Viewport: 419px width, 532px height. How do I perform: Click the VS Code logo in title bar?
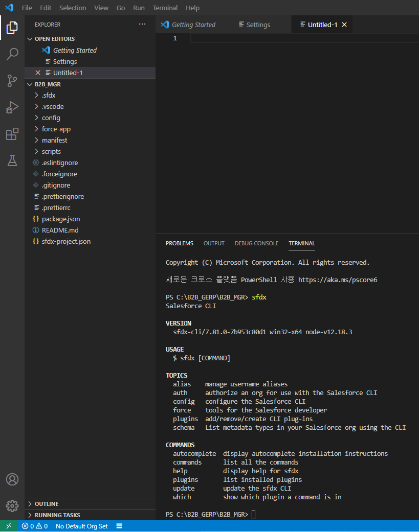pos(9,8)
